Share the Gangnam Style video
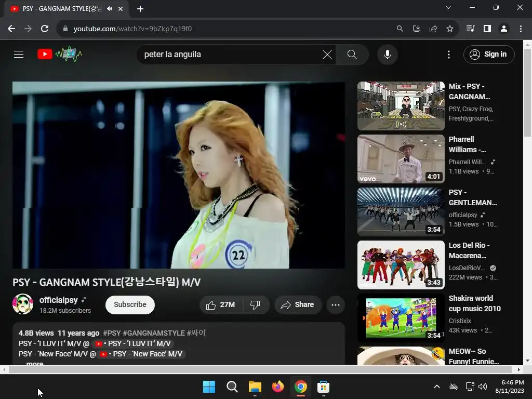 pos(297,304)
